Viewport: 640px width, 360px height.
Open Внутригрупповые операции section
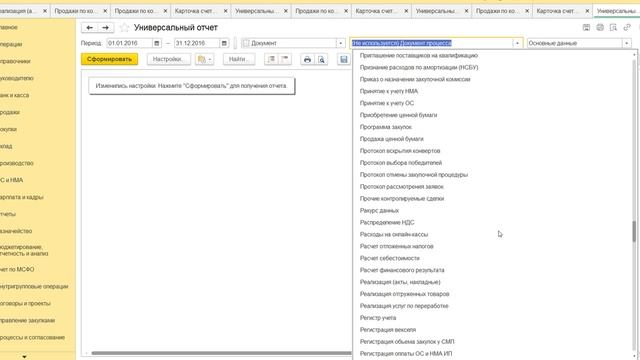pos(34,287)
